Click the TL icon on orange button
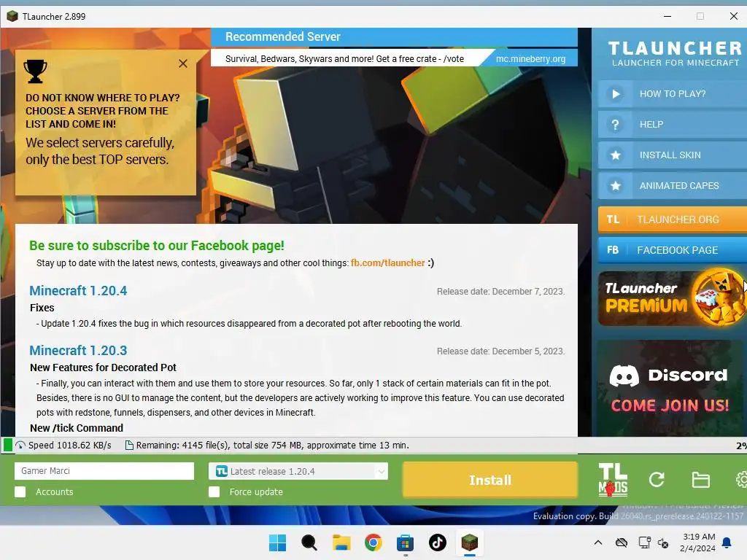Screen dimensions: 747x560 (x=613, y=219)
